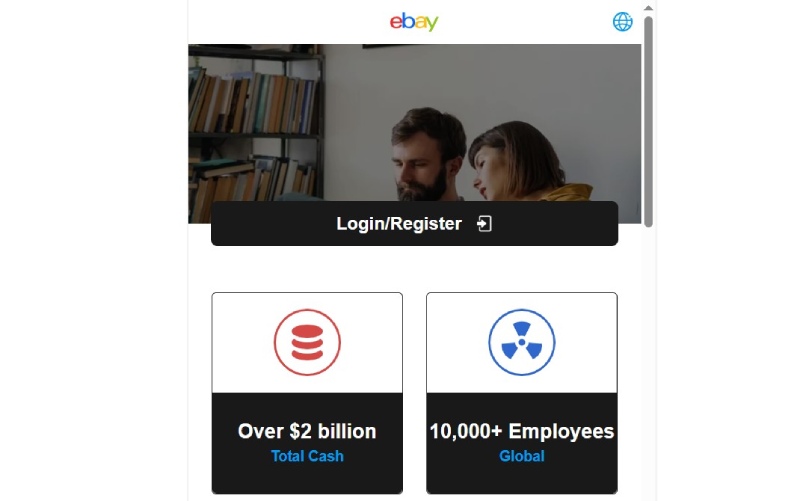Viewport: 800px width, 501px height.
Task: Open the Total Cash statistics card
Action: [x=307, y=393]
